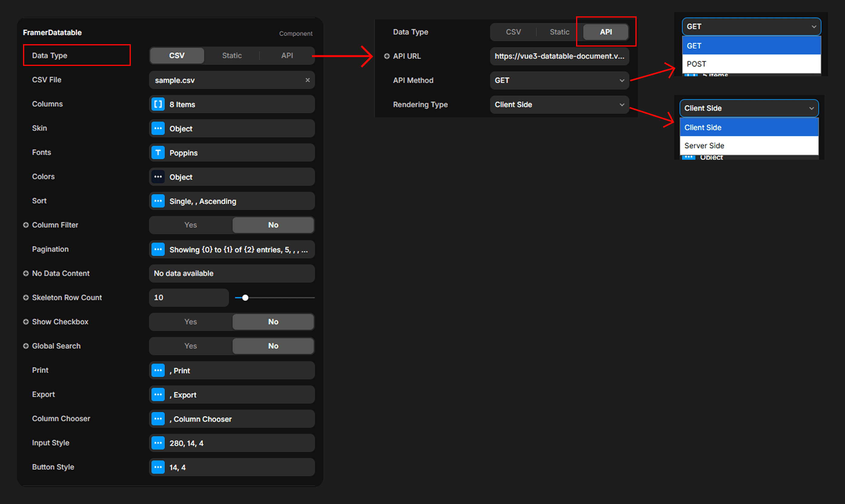Click plus icon beside Column Filter
Screen dimensions: 845x504
(26, 225)
